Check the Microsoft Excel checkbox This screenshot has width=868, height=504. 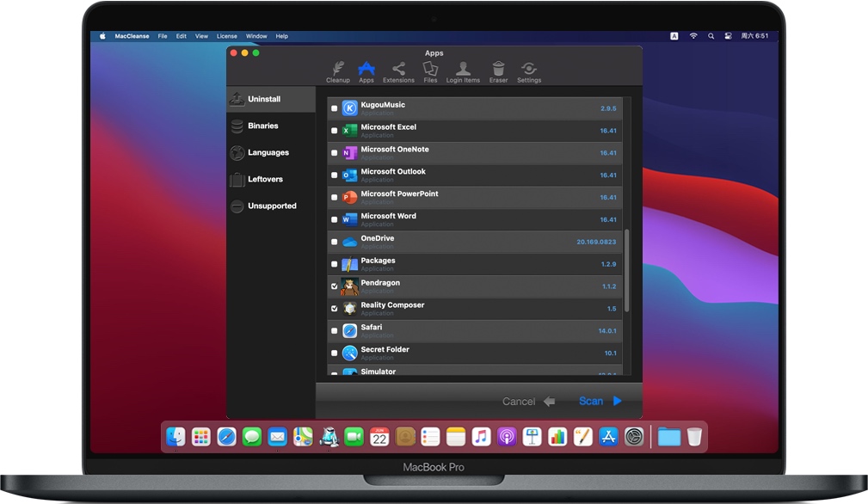(335, 131)
